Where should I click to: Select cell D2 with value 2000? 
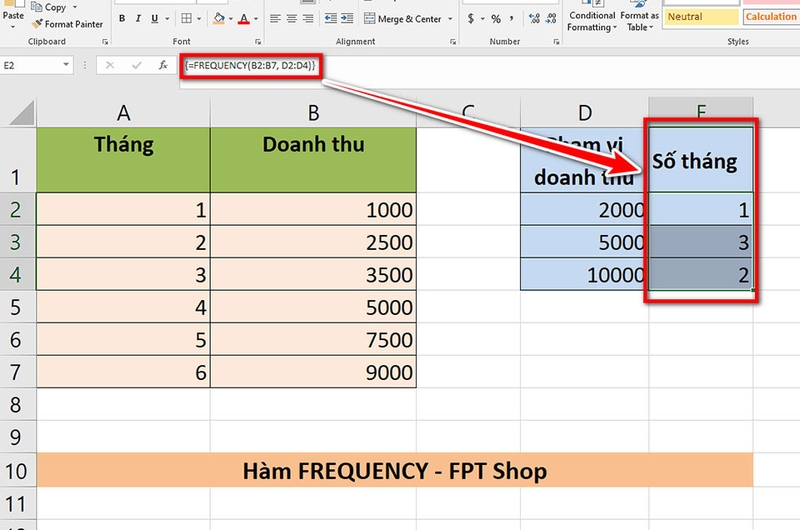pos(585,209)
